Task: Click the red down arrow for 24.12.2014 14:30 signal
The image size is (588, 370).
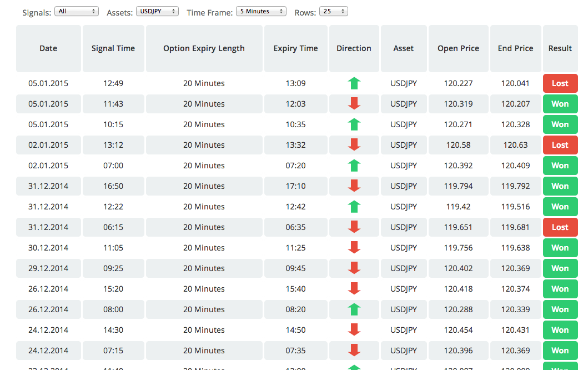Action: tap(354, 330)
